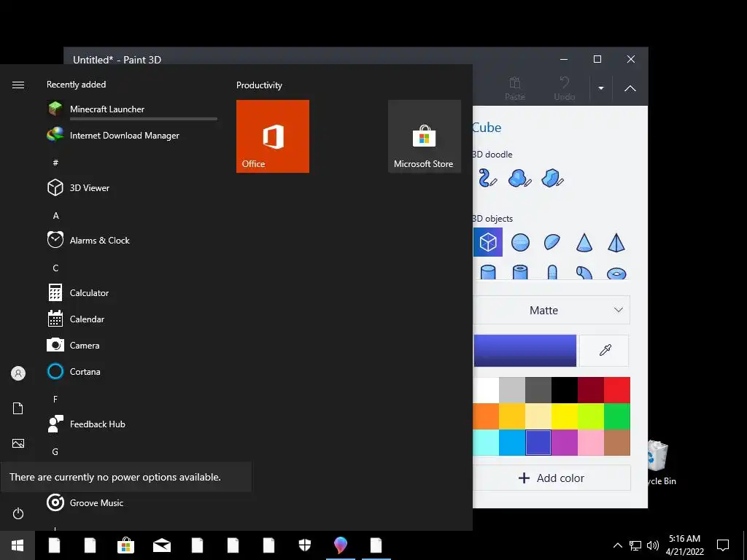Open the Matte material dropdown

[551, 310]
